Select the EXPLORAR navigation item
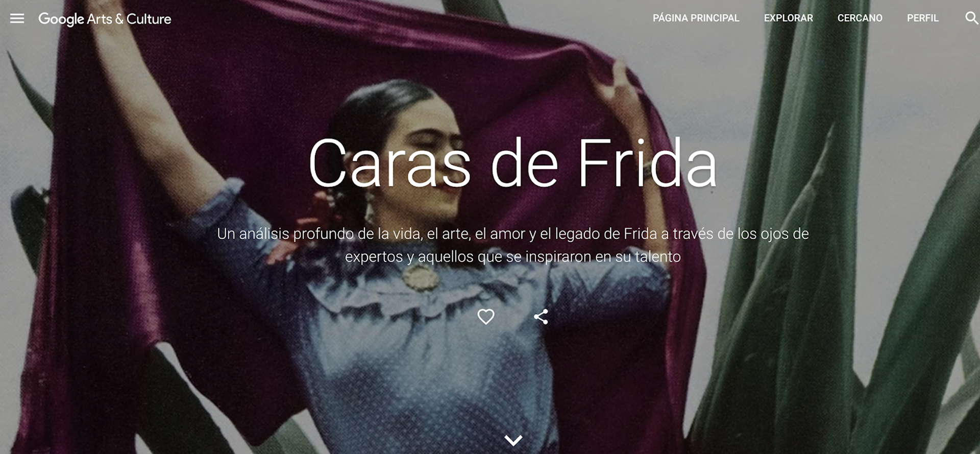 pos(788,18)
